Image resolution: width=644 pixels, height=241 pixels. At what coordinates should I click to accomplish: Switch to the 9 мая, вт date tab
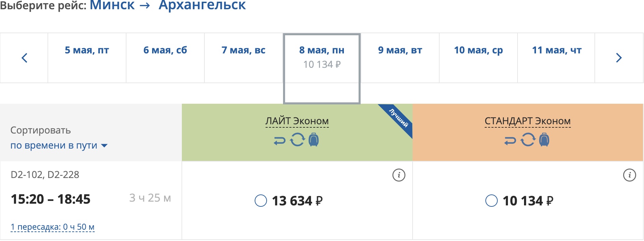click(400, 50)
